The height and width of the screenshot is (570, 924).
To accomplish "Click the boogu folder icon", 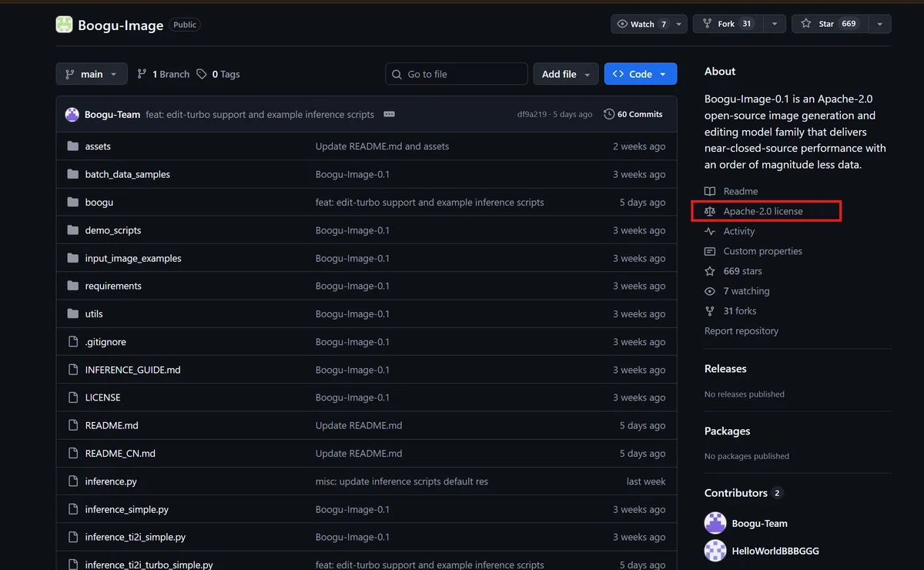I will (x=73, y=202).
